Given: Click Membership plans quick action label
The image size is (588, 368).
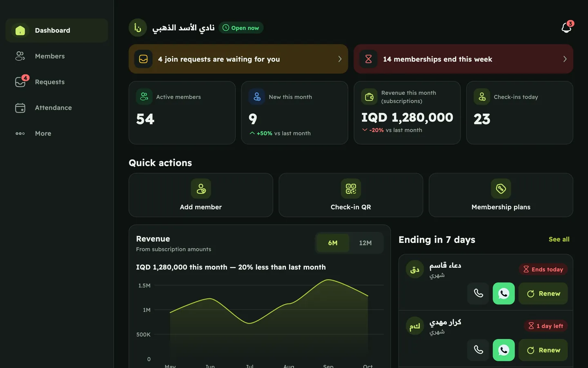Looking at the screenshot, I should point(501,207).
